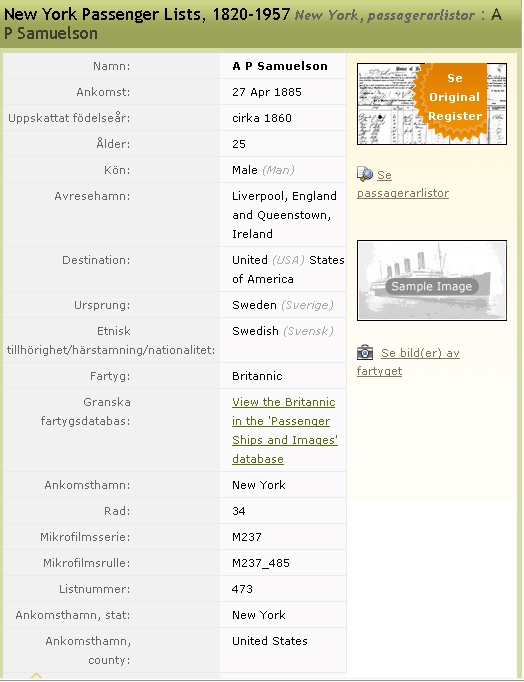Click the magnifier icon beside Se passagerarlistor
Image resolution: width=524 pixels, height=682 pixels.
365,174
